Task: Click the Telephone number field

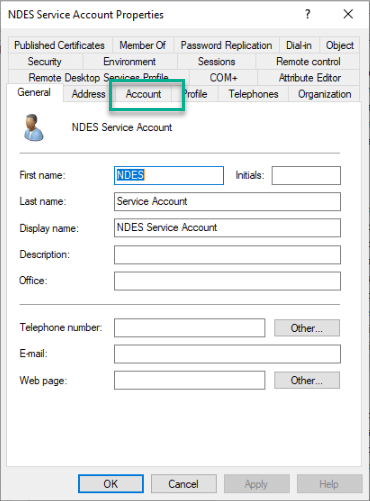Action: pos(190,328)
